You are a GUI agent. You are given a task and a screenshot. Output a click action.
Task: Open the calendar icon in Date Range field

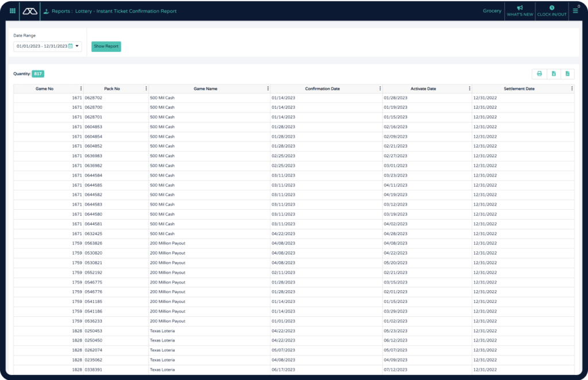click(71, 47)
